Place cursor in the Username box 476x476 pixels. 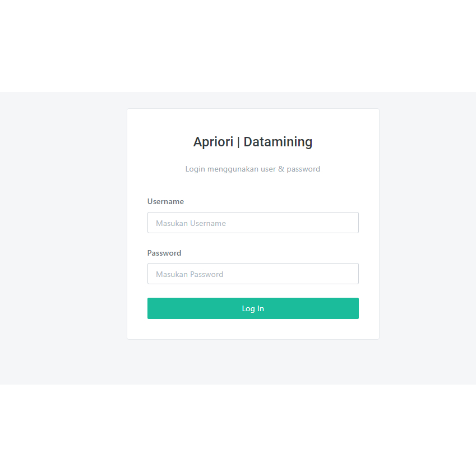point(253,223)
